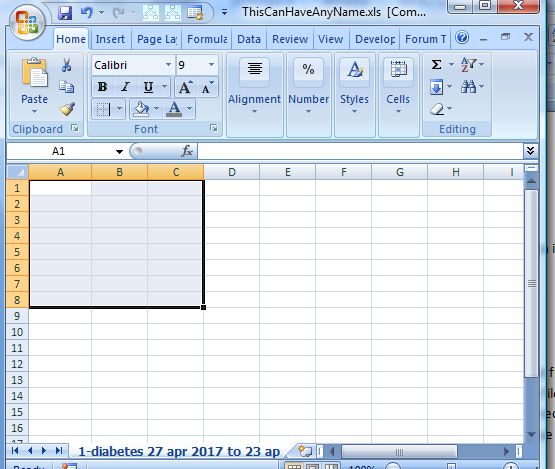Expand the formula bar
This screenshot has height=469, width=555.
530,151
